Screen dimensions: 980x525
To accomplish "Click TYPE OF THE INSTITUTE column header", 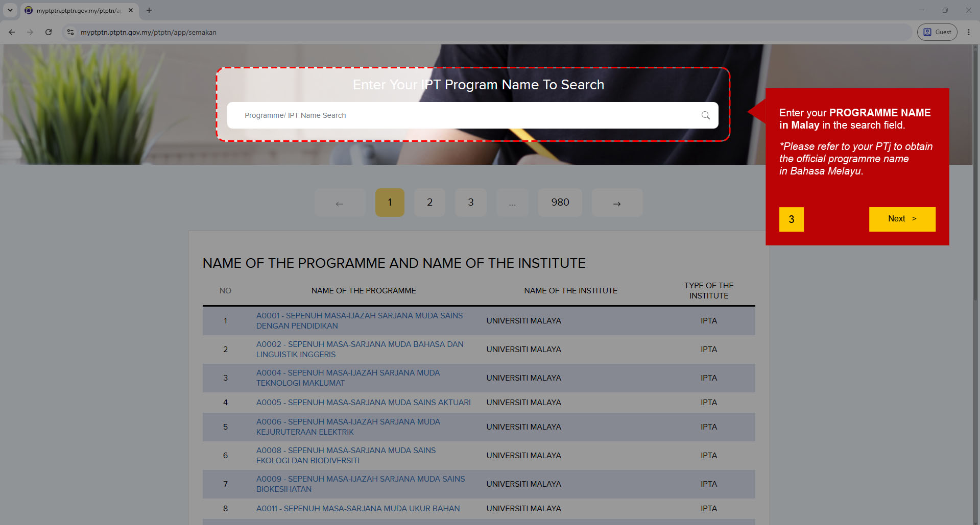I will pyautogui.click(x=709, y=291).
